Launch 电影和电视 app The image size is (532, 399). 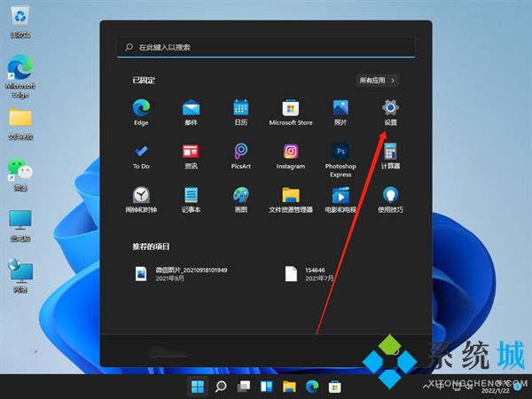click(x=340, y=199)
